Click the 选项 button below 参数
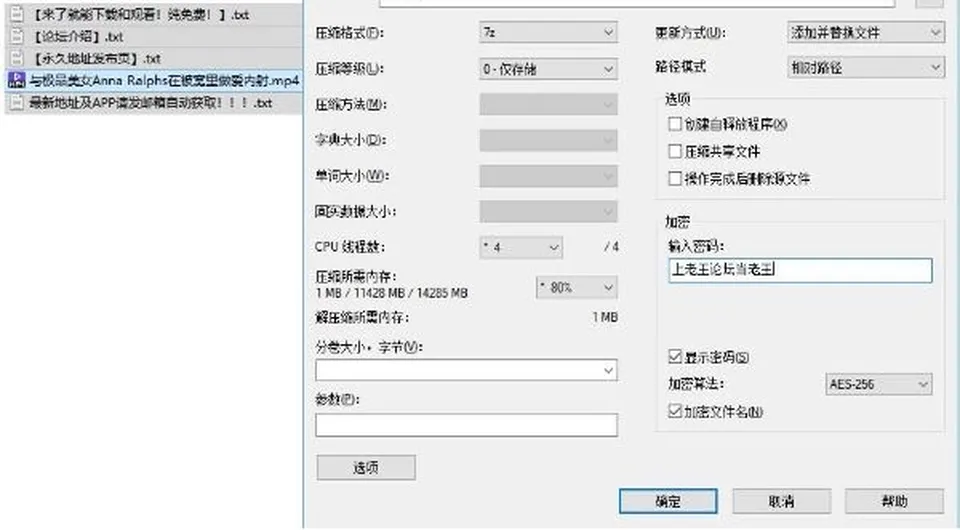960x530 pixels. 366,468
